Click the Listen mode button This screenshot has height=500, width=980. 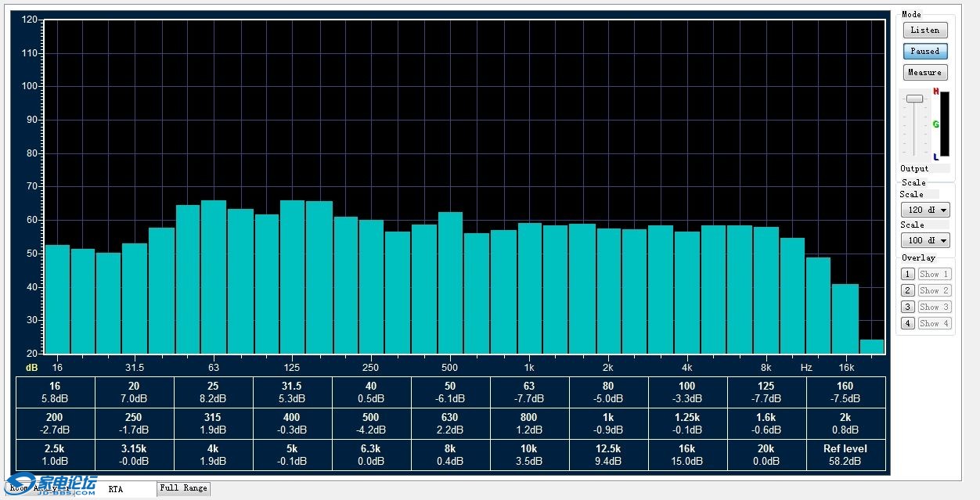pyautogui.click(x=924, y=31)
